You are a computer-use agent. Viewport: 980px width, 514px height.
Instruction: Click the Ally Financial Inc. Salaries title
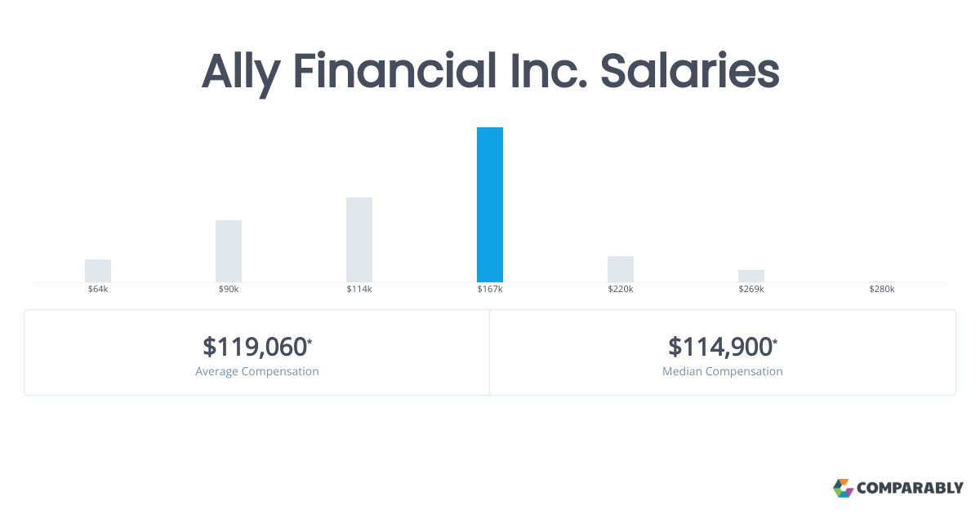(490, 72)
